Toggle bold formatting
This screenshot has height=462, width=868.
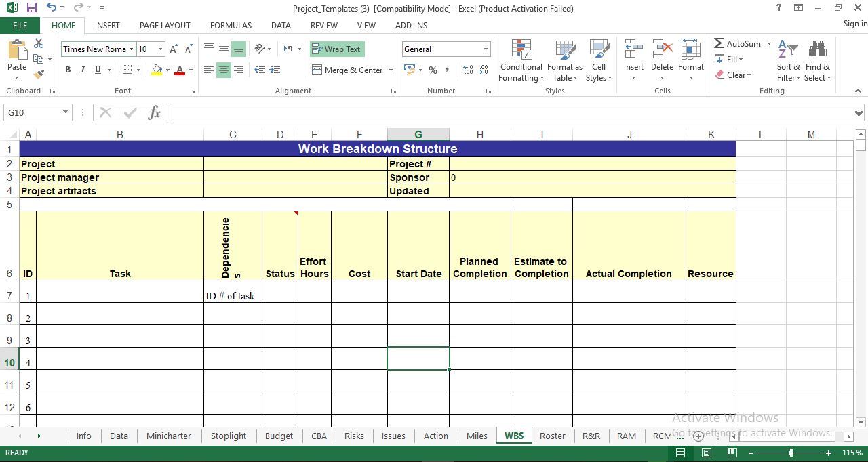point(67,70)
